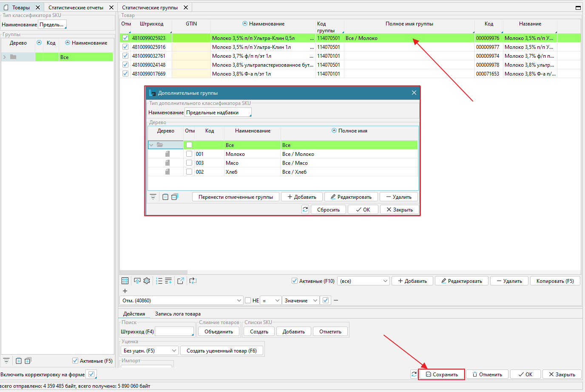The width and height of the screenshot is (585, 392).
Task: Click the refresh icon next to Сбросить
Action: (305, 209)
